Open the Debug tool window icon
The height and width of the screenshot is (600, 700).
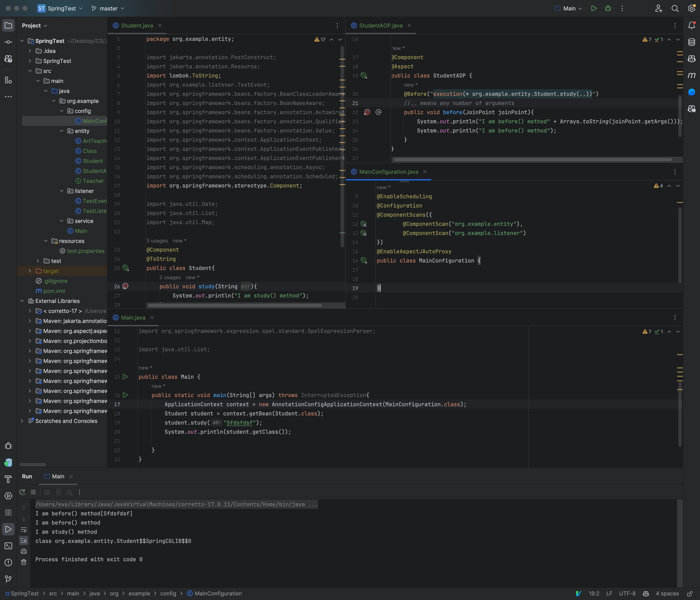(8, 446)
